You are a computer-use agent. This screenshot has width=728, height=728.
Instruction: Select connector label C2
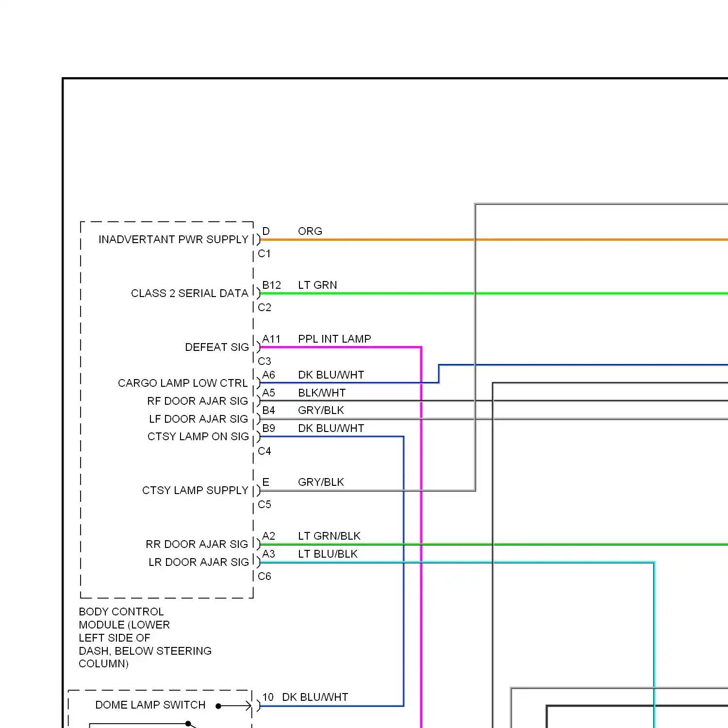coord(265,308)
